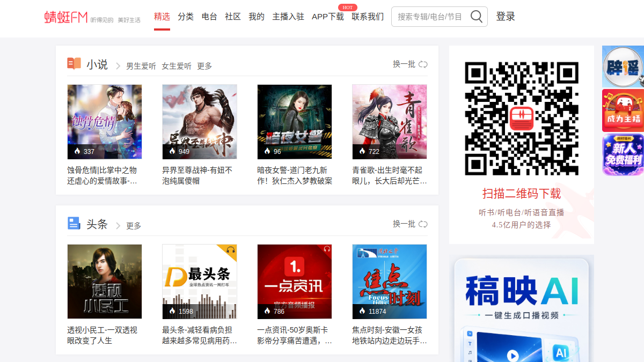Click 更多 link in 小说 section
The height and width of the screenshot is (362, 644).
204,66
